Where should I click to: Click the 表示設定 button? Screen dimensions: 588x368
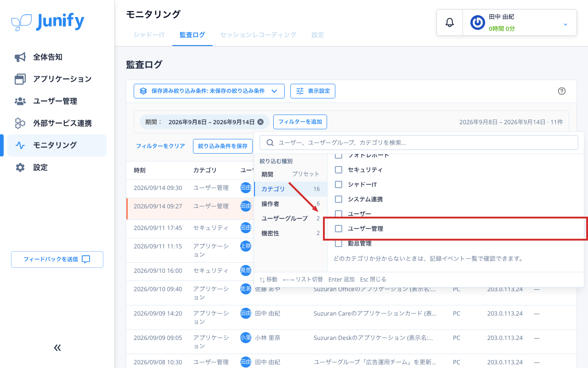[313, 91]
